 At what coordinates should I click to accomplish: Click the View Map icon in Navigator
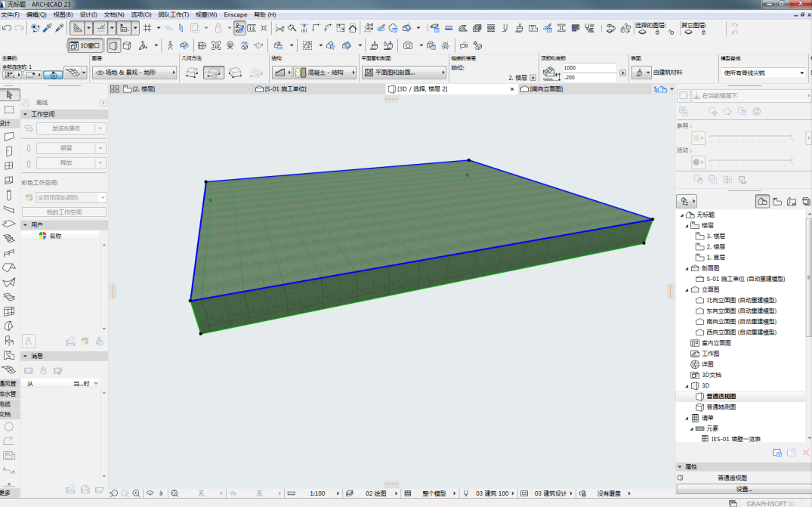point(776,201)
